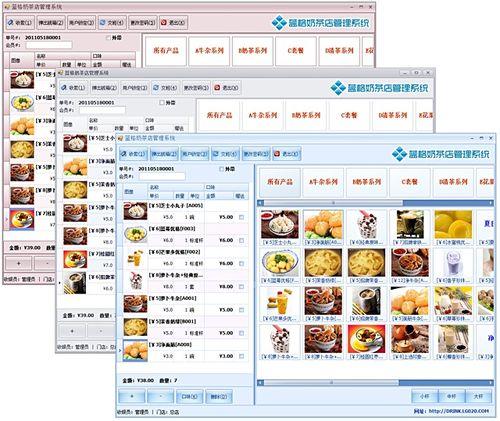Click 交班(4) in the middle window toolbar
The width and height of the screenshot is (500, 421).
[165, 88]
